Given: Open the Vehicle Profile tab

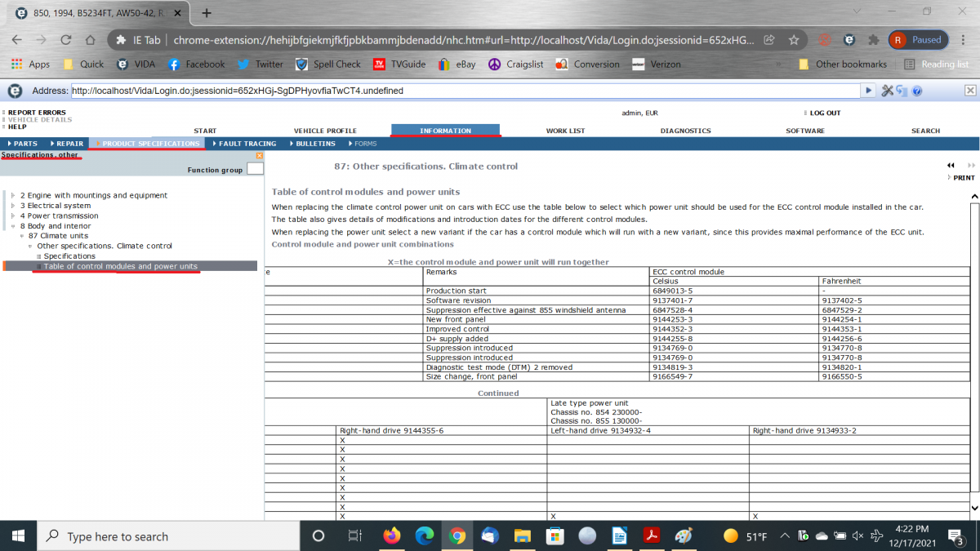Looking at the screenshot, I should click(325, 131).
